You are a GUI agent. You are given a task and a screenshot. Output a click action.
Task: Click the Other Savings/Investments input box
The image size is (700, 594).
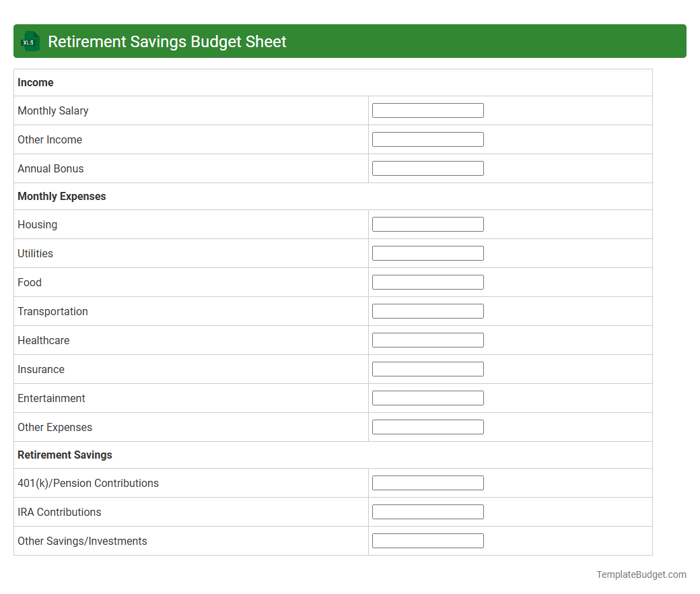pyautogui.click(x=427, y=540)
